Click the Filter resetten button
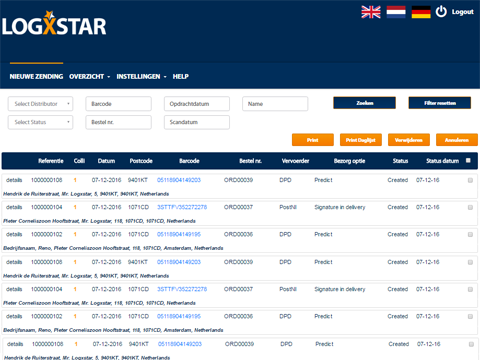 [440, 103]
